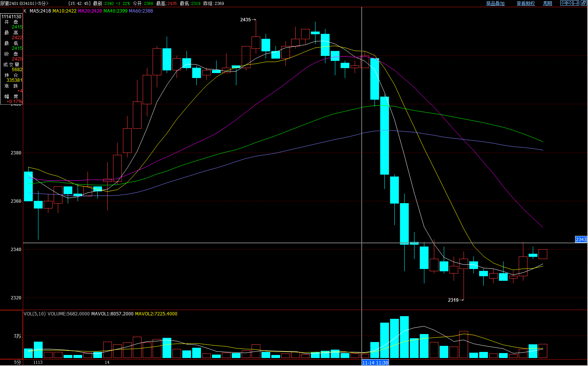Open the 查看期权 options link
This screenshot has width=588, height=366.
click(526, 3)
